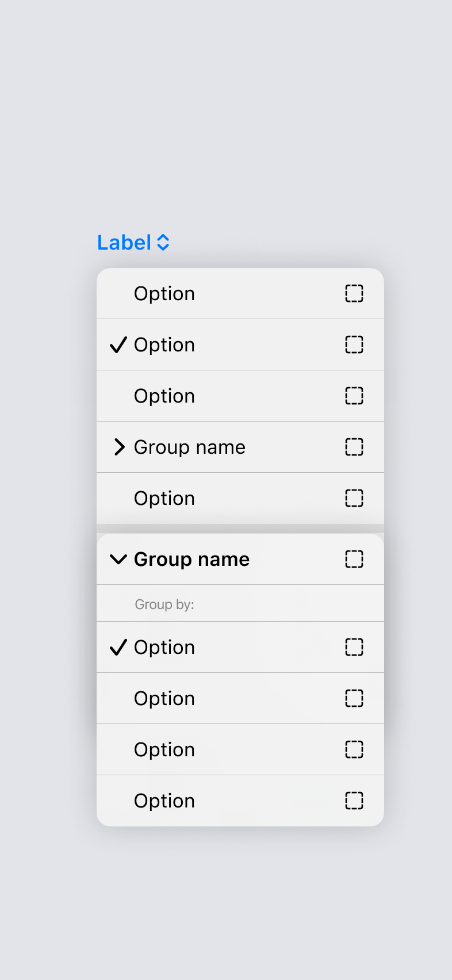
Task: Click the Group by: section header
Action: (x=164, y=603)
